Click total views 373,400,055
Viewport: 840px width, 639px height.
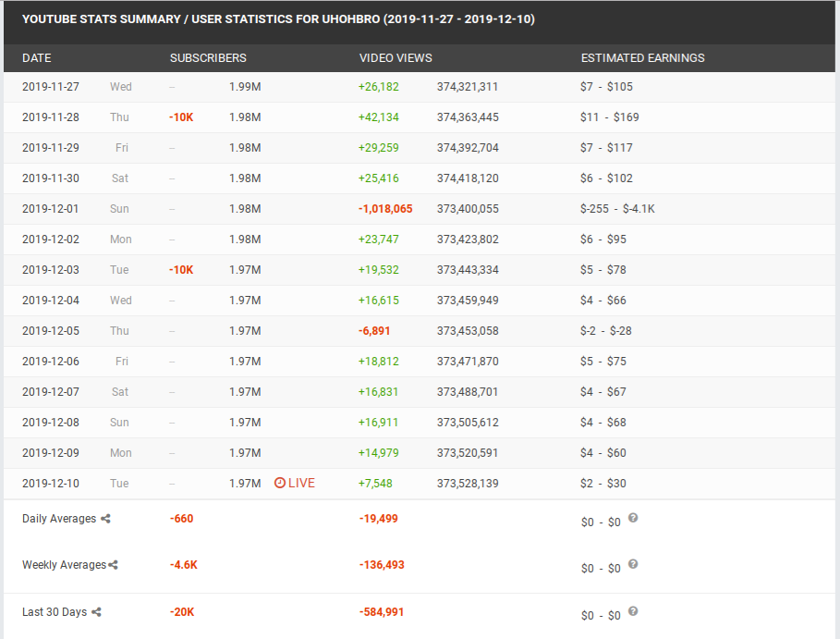pos(468,209)
